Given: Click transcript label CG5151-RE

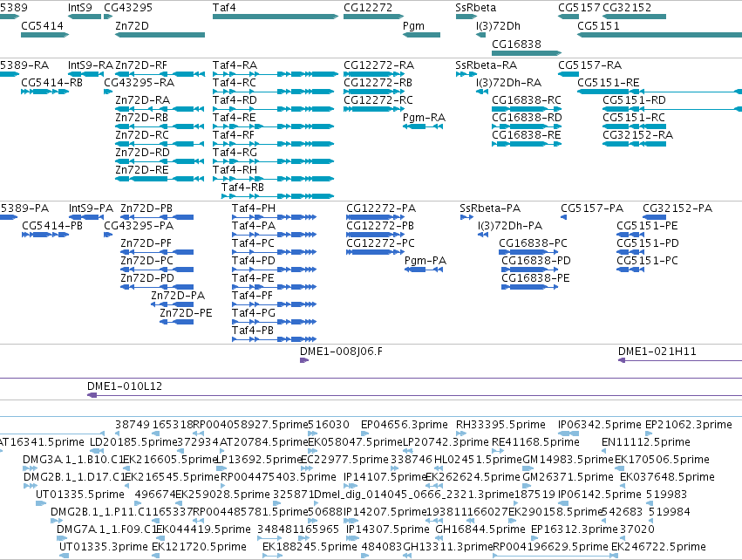Looking at the screenshot, I should (609, 82).
